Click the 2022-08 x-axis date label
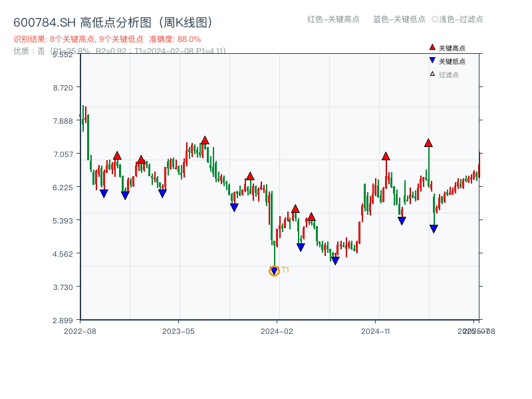 pos(80,331)
